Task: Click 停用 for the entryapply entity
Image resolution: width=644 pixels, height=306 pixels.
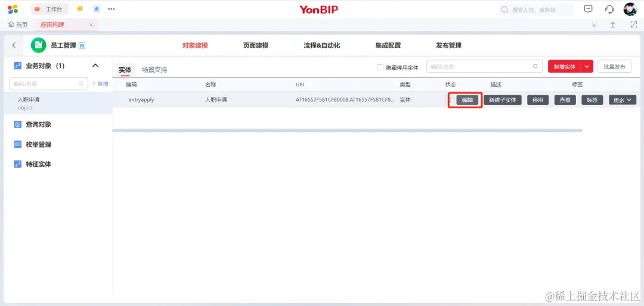Action: tap(538, 100)
